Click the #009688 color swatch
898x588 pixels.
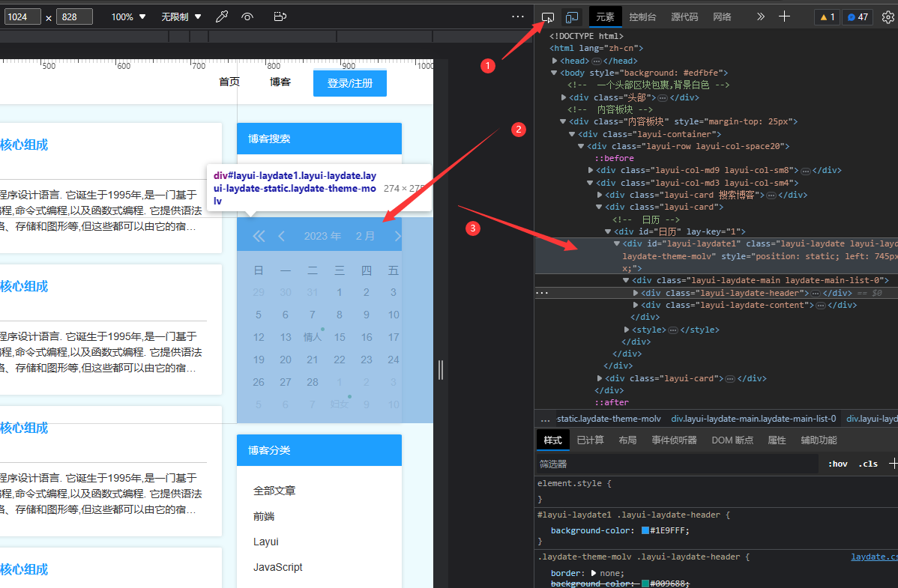[x=645, y=584]
